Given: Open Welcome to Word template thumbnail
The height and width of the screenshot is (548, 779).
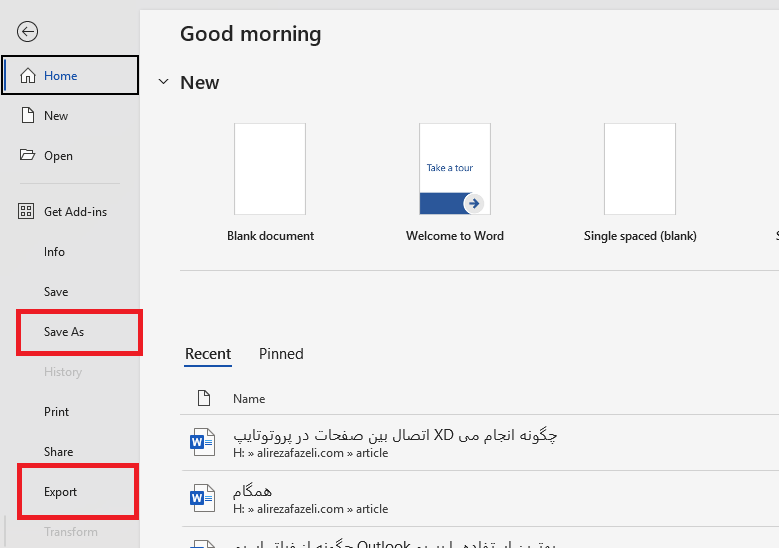Looking at the screenshot, I should click(455, 169).
